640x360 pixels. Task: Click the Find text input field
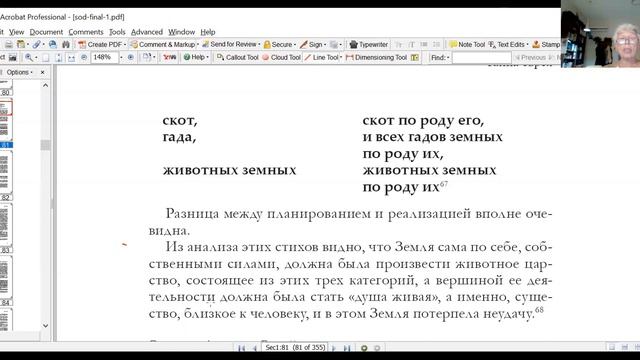(482, 58)
